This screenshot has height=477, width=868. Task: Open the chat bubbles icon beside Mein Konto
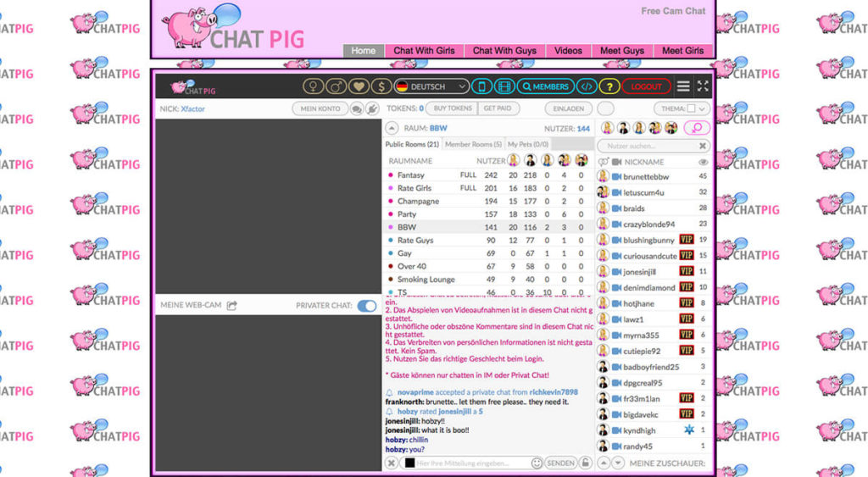[357, 109]
